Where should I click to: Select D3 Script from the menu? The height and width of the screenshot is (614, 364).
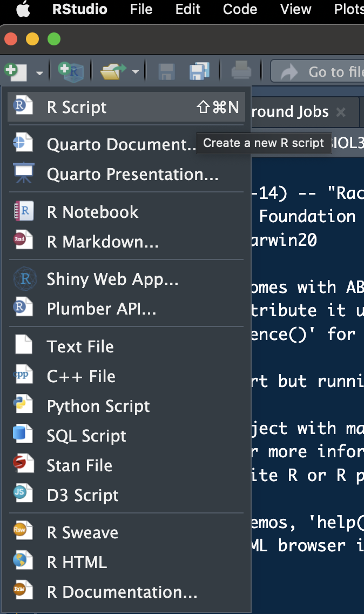tap(126, 495)
